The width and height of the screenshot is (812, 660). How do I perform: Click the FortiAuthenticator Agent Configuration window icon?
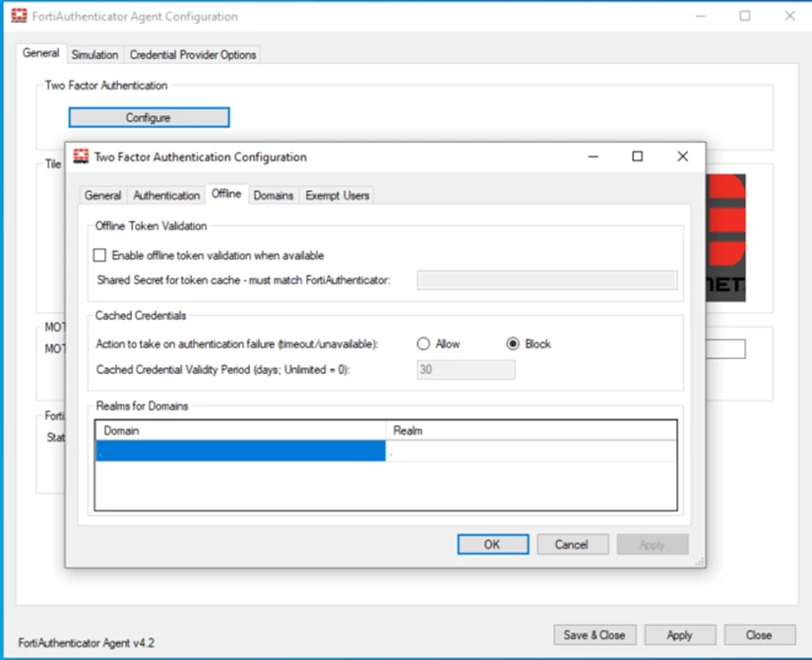(19, 16)
